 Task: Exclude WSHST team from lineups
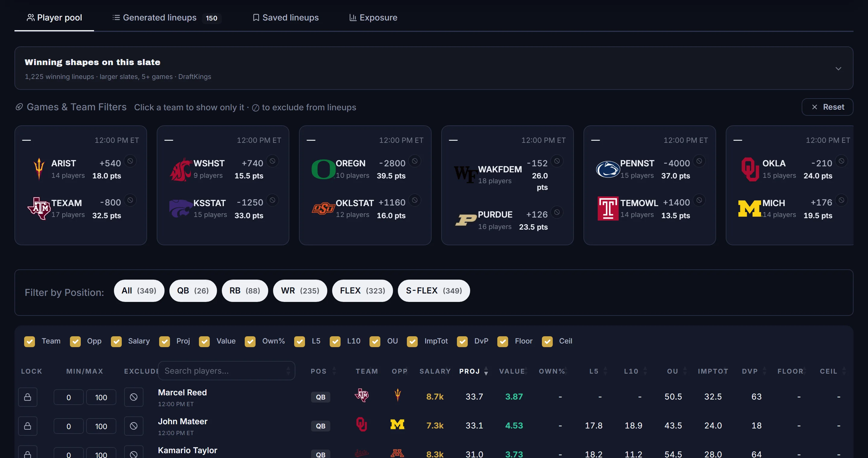click(x=272, y=161)
